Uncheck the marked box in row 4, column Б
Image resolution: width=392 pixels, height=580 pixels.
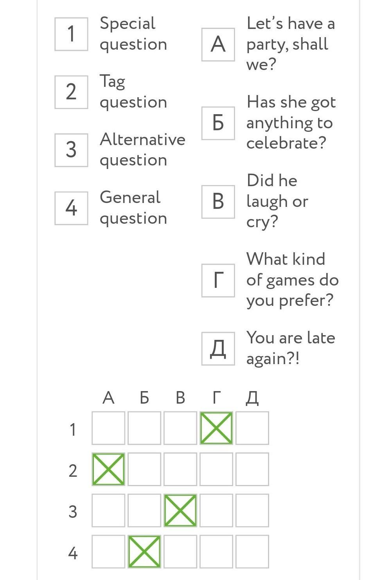coord(144,551)
